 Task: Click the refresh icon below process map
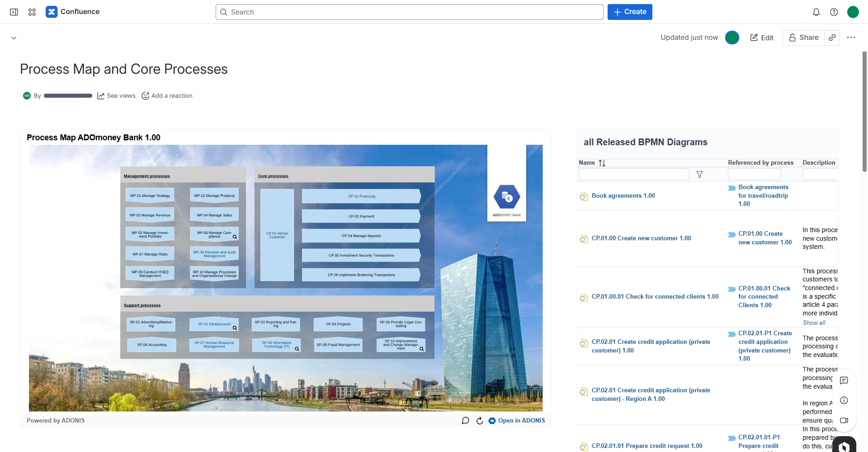[480, 421]
